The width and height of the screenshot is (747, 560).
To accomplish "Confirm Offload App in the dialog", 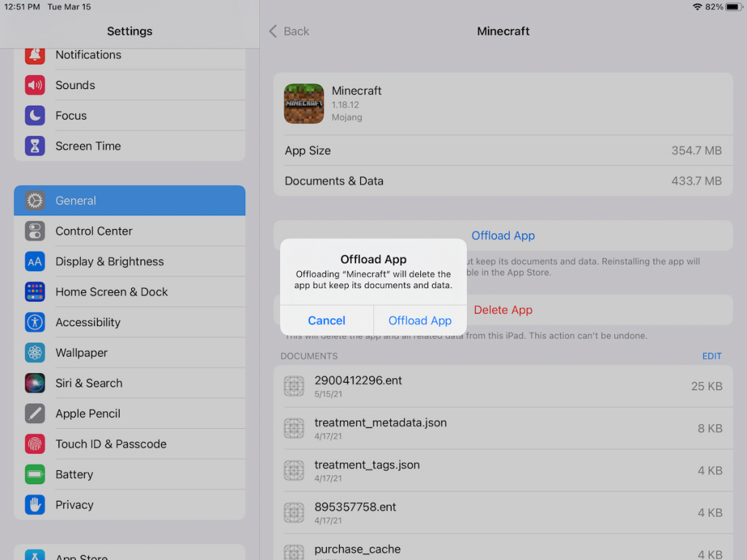I will click(420, 321).
